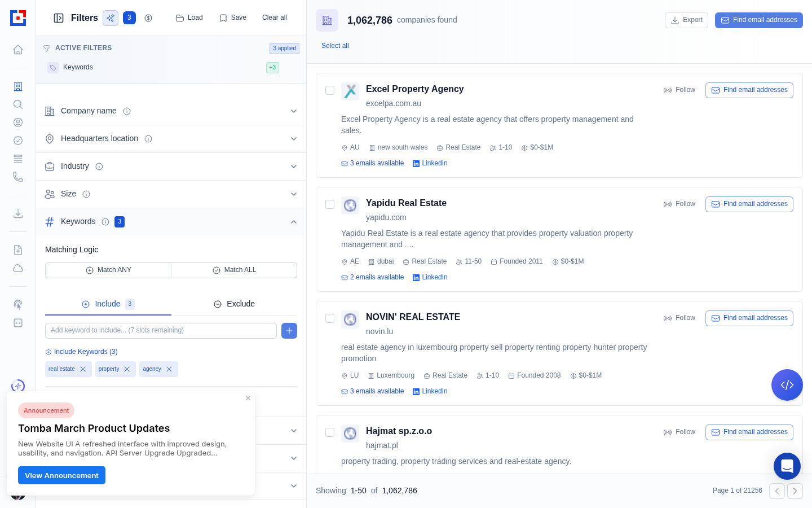Viewport: 812px width, 508px height.
Task: Open the Companies building icon in the sidebar
Action: pos(18,86)
